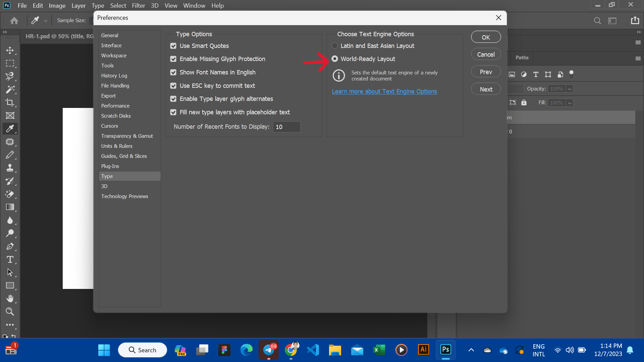Select the Hand tool
The width and height of the screenshot is (644, 362).
click(x=10, y=299)
